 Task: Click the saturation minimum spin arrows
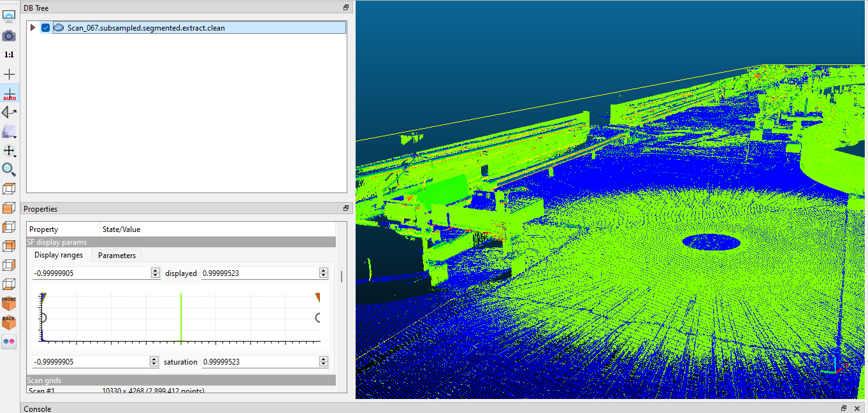[155, 361]
